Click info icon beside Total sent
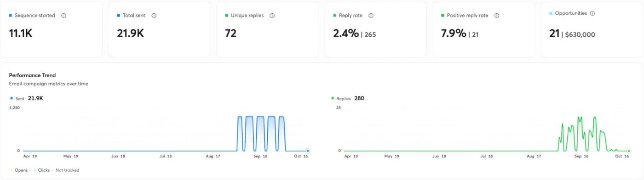The height and width of the screenshot is (180, 644). [154, 16]
